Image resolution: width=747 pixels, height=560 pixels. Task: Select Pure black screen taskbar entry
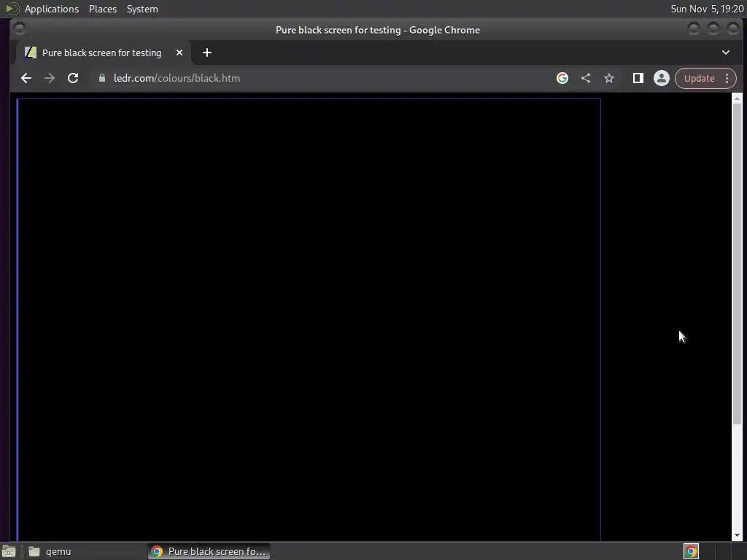point(209,551)
